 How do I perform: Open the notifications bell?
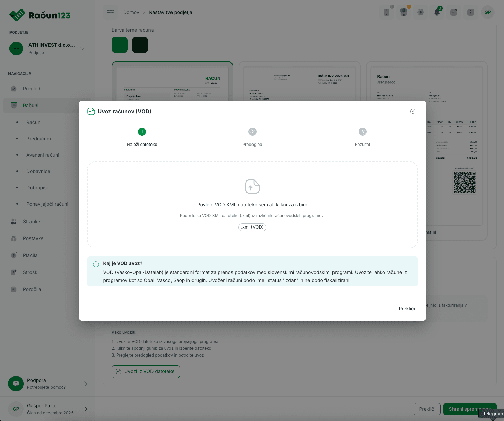[437, 12]
